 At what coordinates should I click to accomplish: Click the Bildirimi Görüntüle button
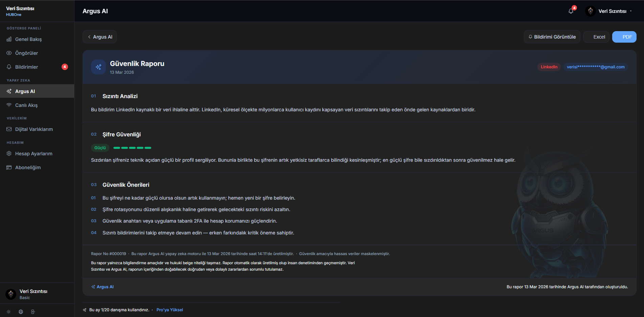552,37
